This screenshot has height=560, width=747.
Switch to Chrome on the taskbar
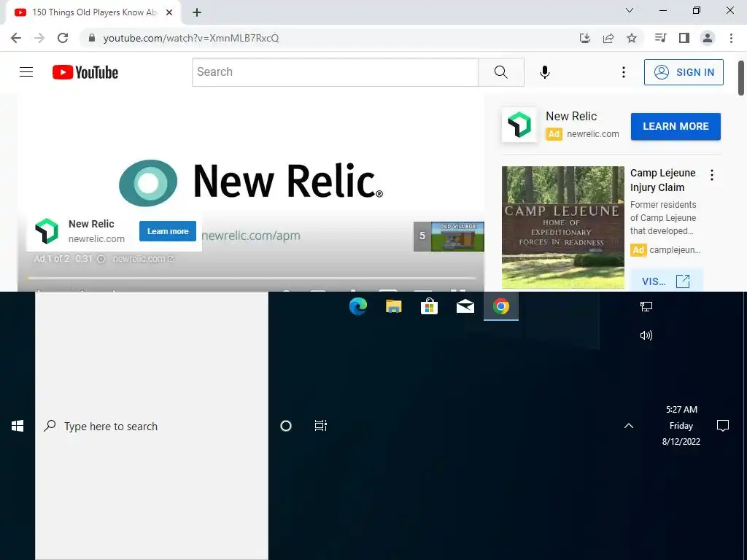point(501,306)
